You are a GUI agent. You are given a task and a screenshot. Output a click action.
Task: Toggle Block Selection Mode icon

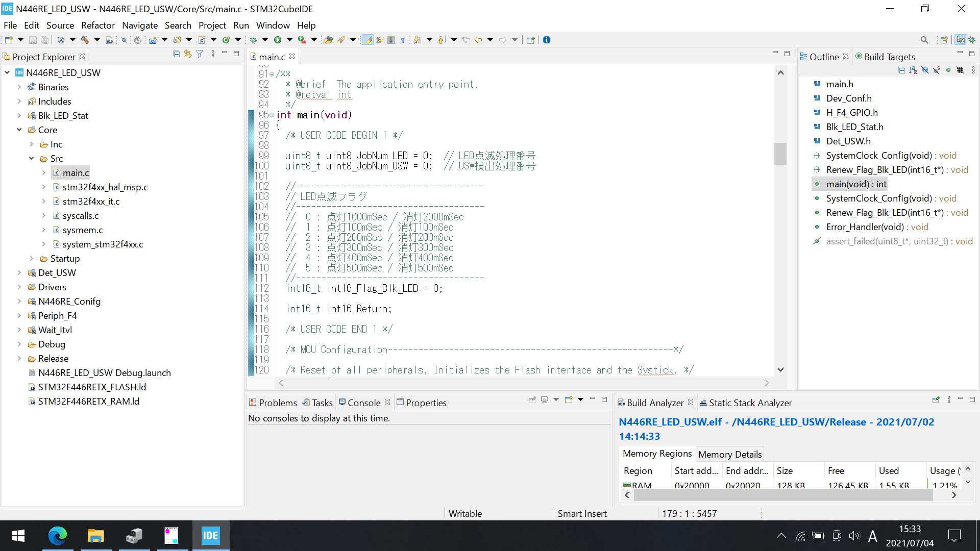click(x=391, y=40)
